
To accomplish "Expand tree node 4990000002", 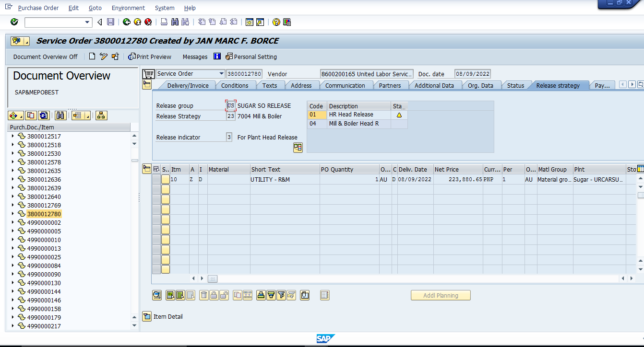I will [x=12, y=222].
